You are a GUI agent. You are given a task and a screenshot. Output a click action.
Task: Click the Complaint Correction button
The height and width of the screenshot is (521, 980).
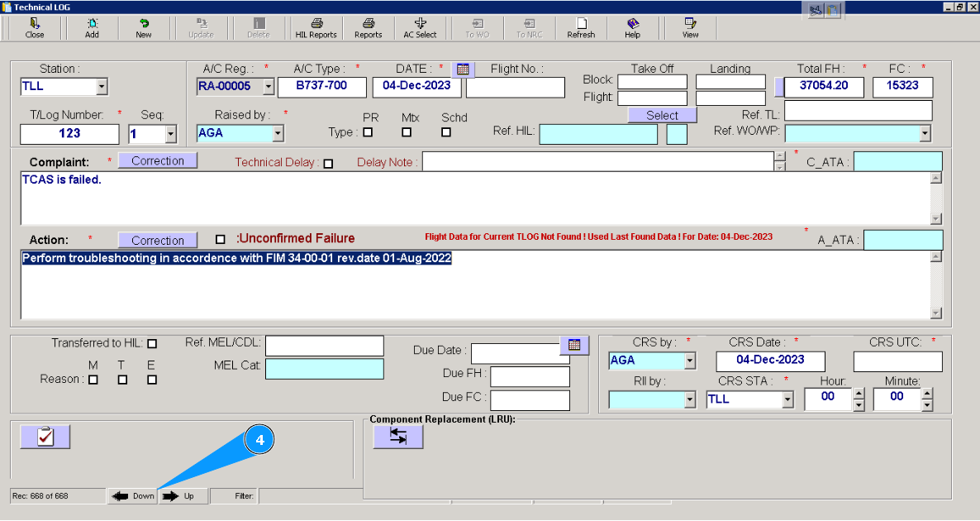tap(157, 160)
